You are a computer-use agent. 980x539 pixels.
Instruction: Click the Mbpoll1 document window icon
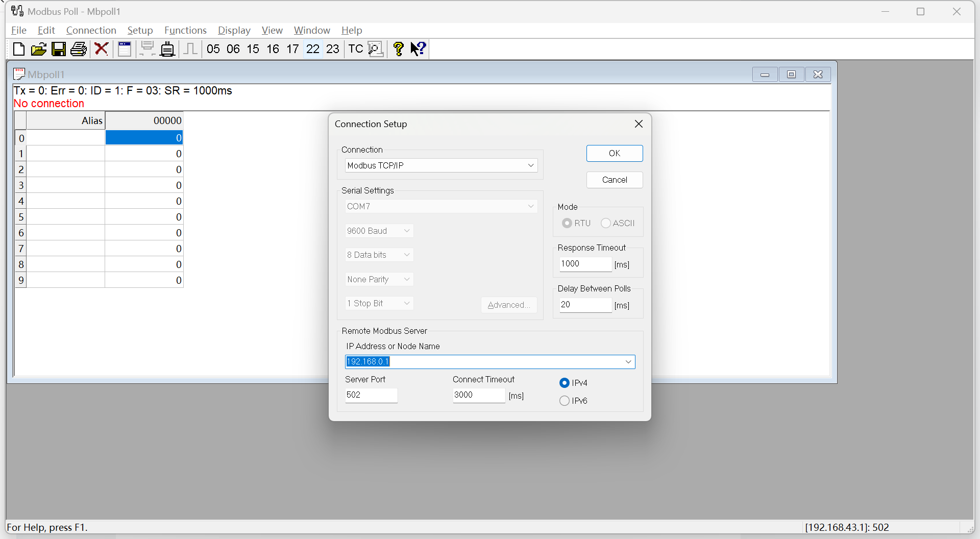point(19,74)
